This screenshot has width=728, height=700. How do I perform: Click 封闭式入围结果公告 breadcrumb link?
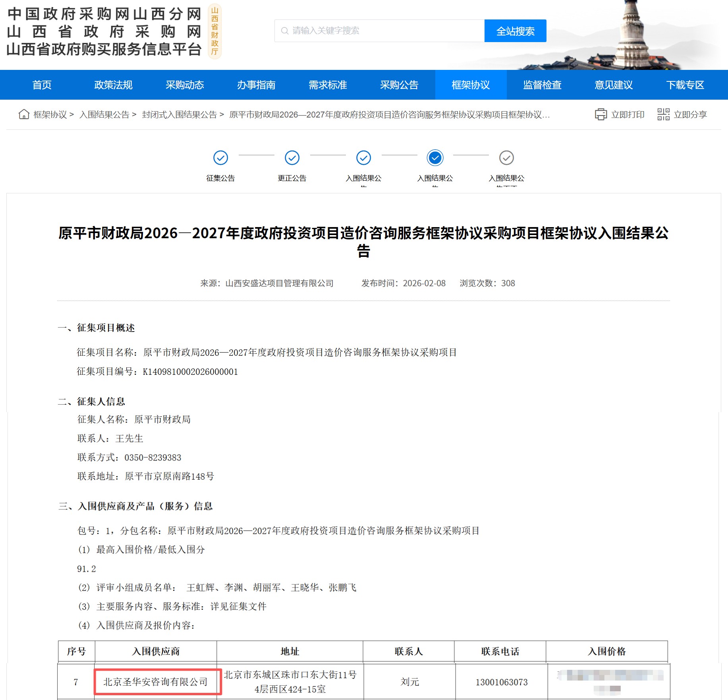tap(179, 115)
